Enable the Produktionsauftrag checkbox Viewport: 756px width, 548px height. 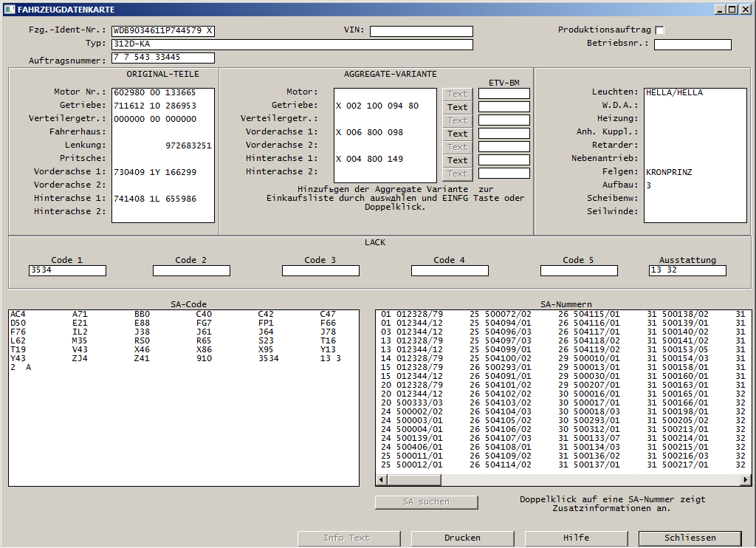click(x=659, y=30)
